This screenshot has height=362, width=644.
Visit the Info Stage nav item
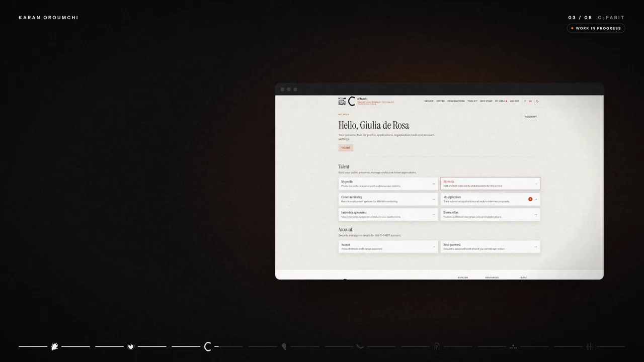click(486, 101)
